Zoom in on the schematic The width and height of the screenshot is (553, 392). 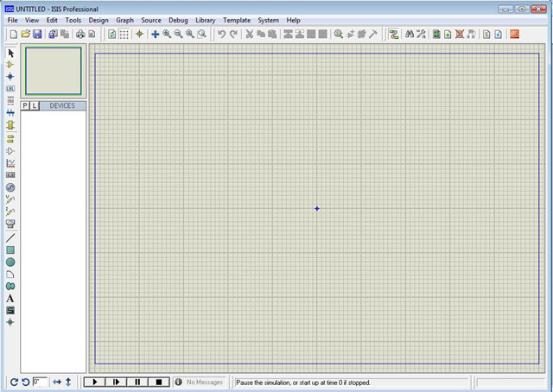tap(167, 35)
